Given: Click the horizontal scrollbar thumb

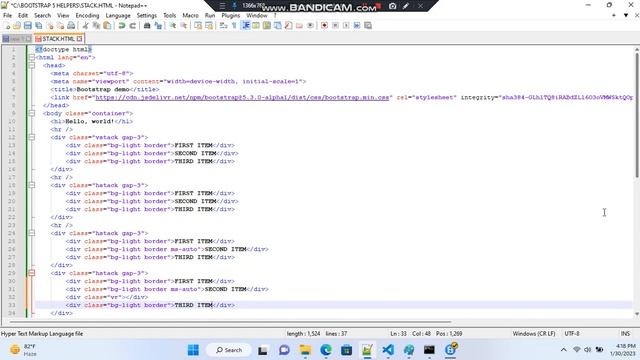Looking at the screenshot, I should coord(231,322).
